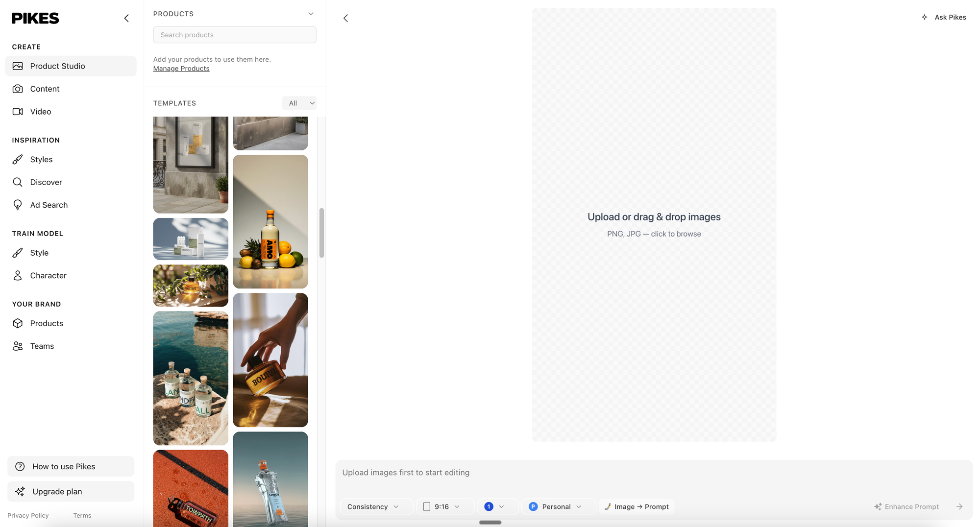Open the Templates filter dropdown set to All

coord(299,103)
